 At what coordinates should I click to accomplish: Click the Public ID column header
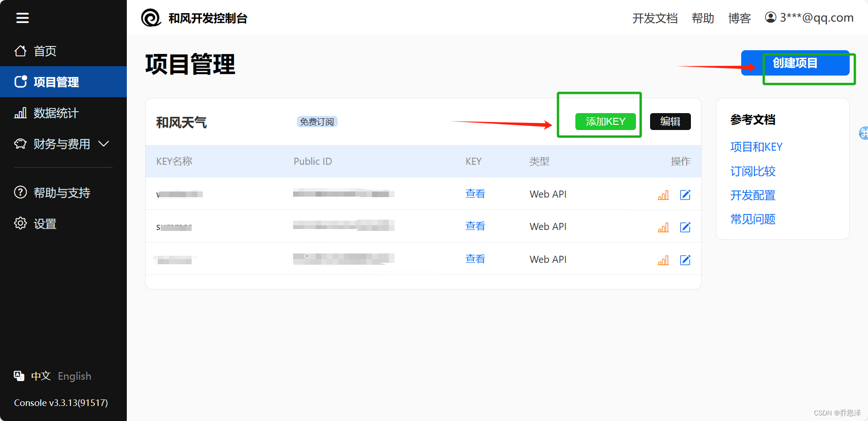(313, 161)
